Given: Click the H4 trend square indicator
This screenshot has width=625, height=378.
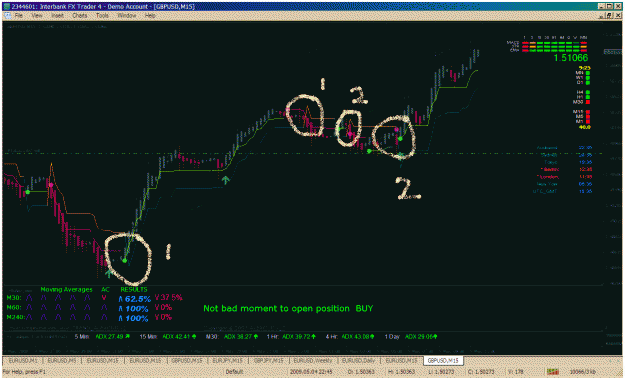Looking at the screenshot, I should tap(588, 93).
